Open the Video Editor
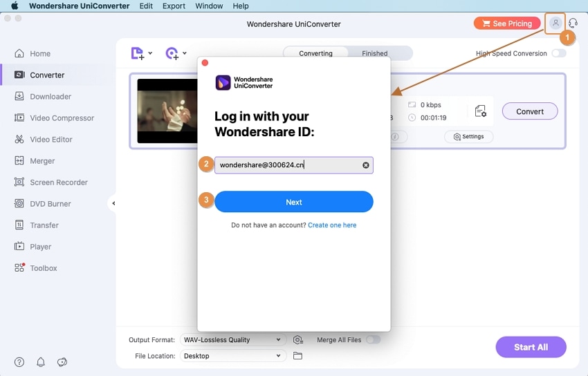Screen dimensions: 588x376 click(43, 140)
